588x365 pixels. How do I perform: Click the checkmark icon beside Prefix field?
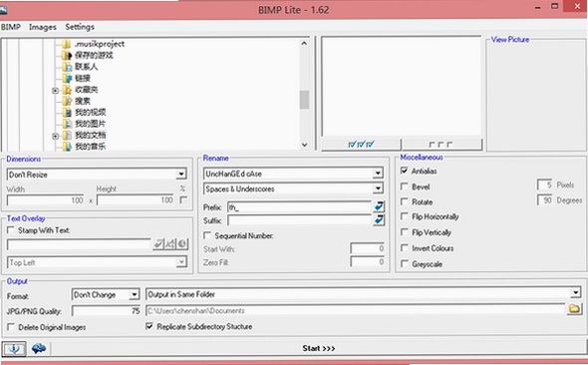point(379,206)
